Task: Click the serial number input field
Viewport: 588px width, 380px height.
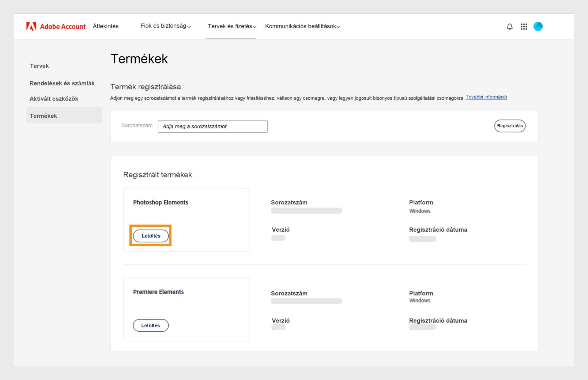Action: [213, 126]
